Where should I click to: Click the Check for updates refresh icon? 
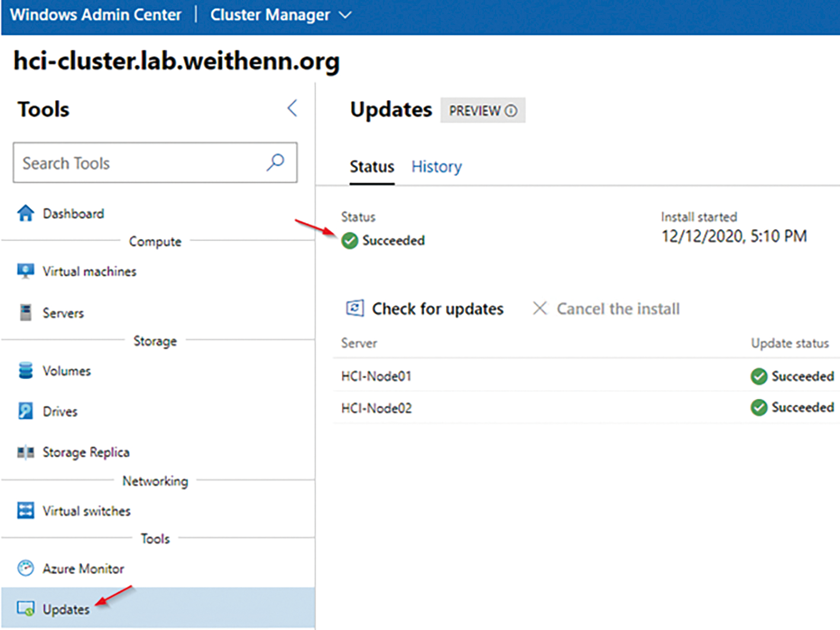pos(354,308)
